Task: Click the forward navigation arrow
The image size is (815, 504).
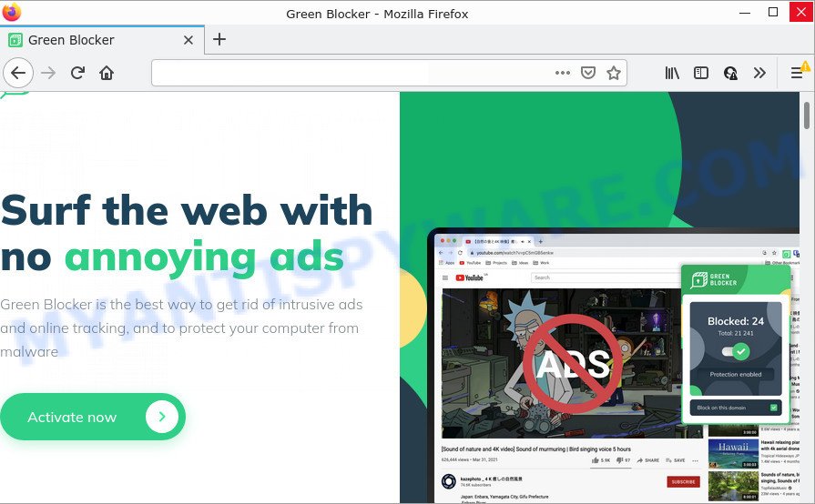Action: point(48,73)
